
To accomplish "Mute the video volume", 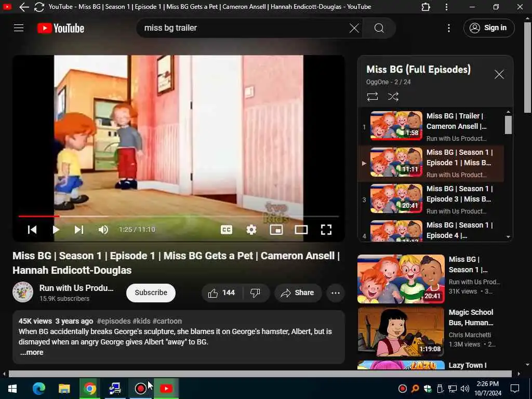I will point(103,230).
